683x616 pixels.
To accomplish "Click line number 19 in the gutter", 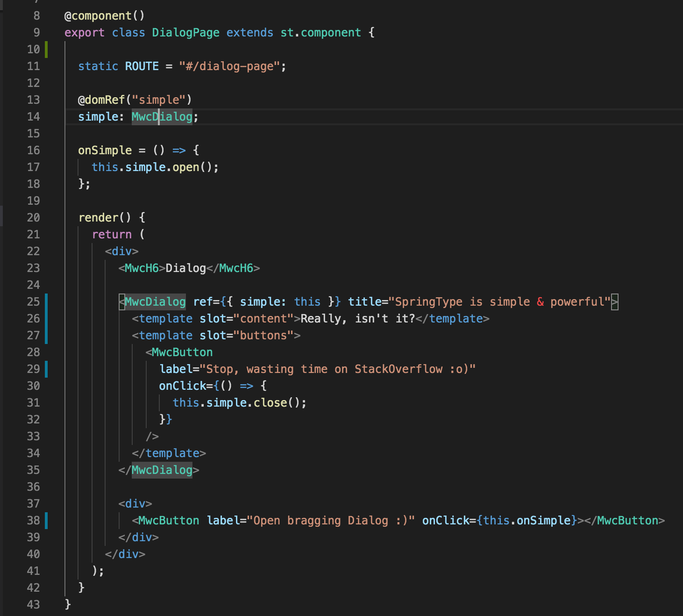I will click(x=34, y=201).
